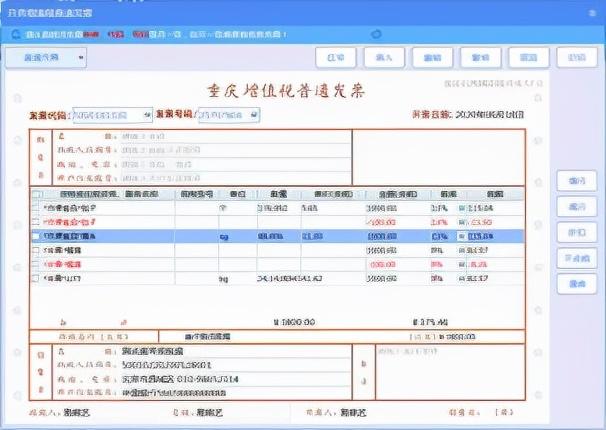Click the bottom button in the right side panel
This screenshot has width=606, height=430.
(576, 285)
